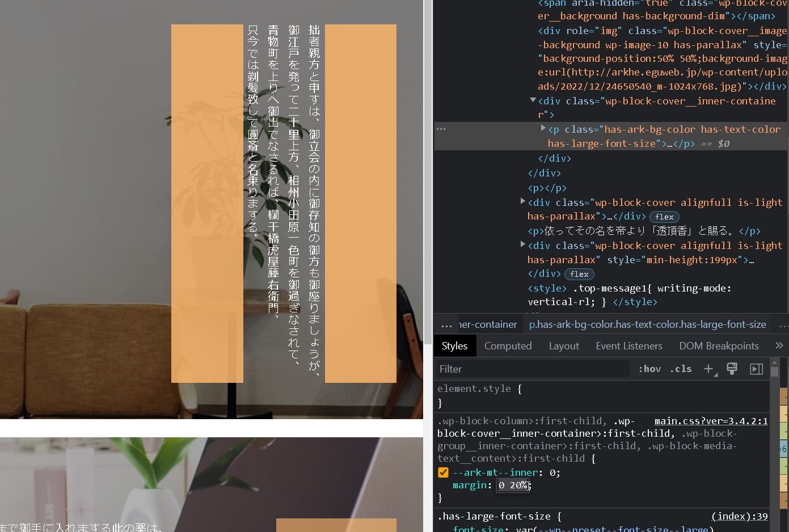The image size is (789, 532).
Task: Open the .cls element classes editor
Action: [681, 369]
